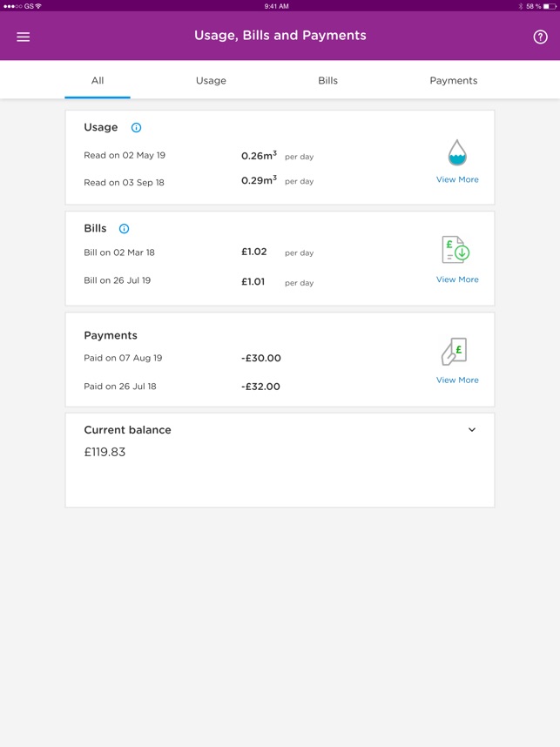The image size is (560, 747).
Task: Tap the £119.83 current balance amount
Action: pos(105,453)
